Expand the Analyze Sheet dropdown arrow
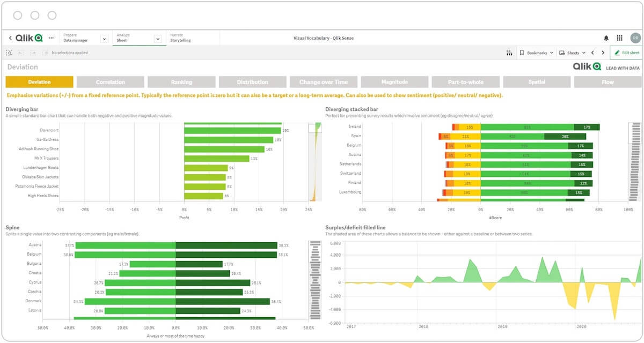Image resolution: width=644 pixels, height=343 pixels. (158, 39)
